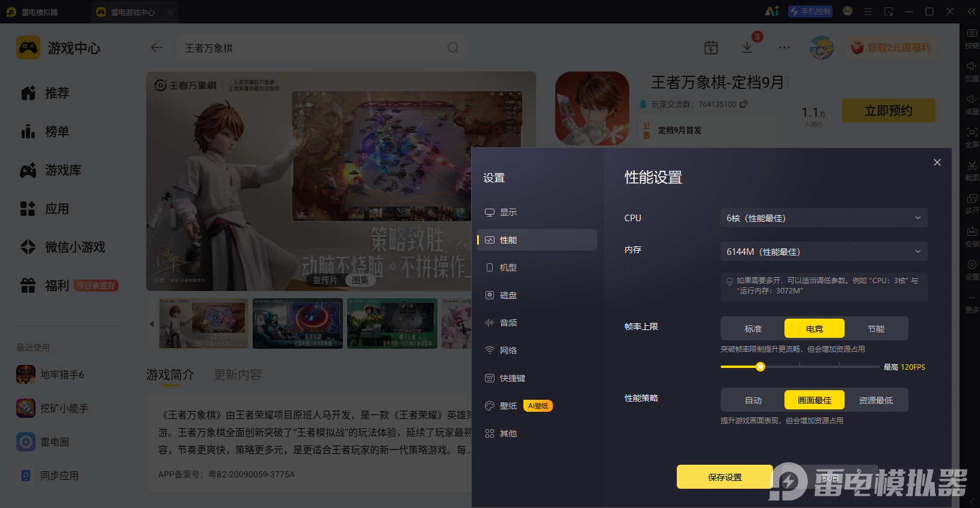Click the AI icon in the title bar
Image resolution: width=980 pixels, height=508 pixels.
[772, 11]
